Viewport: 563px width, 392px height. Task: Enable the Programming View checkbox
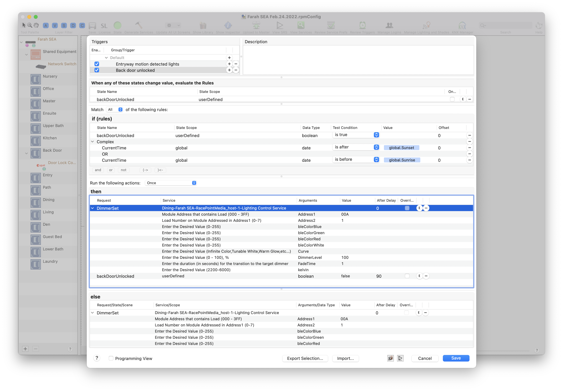pyautogui.click(x=111, y=358)
